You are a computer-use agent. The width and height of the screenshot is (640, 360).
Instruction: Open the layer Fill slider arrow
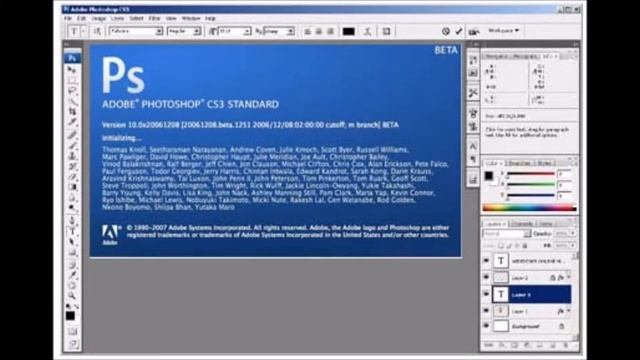573,246
